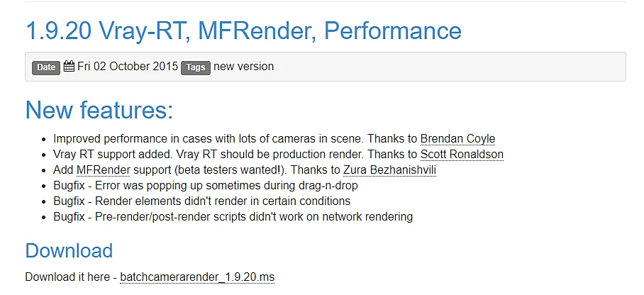This screenshot has width=644, height=295.
Task: Click the "Download it here" text
Action: point(68,277)
